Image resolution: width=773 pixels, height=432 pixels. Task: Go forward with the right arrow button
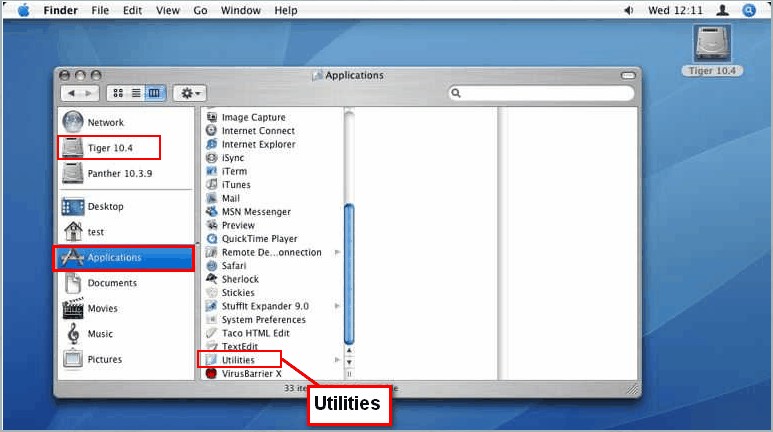click(x=89, y=93)
